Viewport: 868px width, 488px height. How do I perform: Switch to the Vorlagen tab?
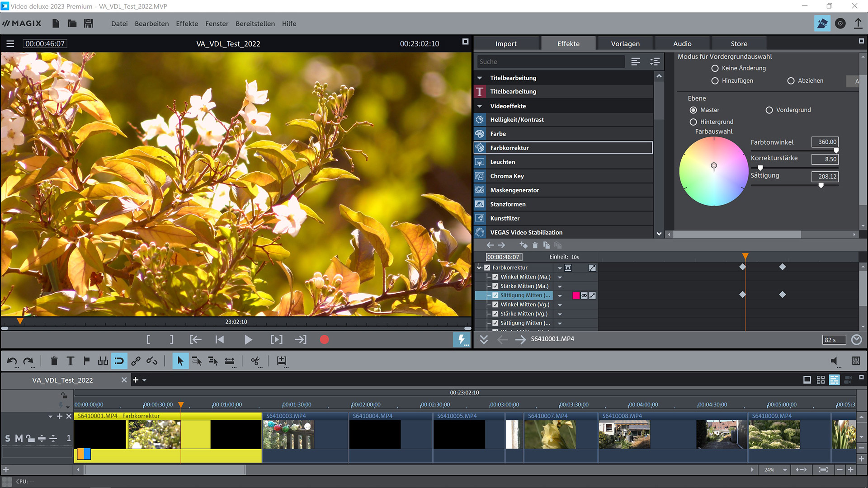(625, 43)
